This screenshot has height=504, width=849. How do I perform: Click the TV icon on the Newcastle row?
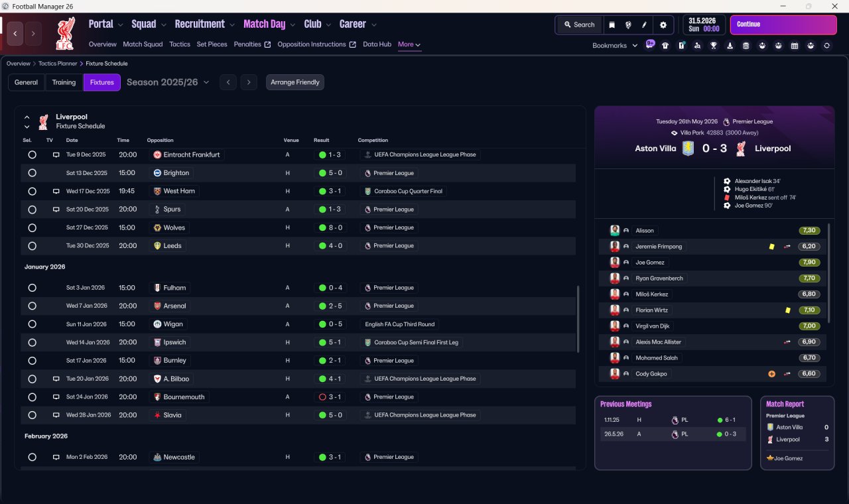[x=56, y=457]
